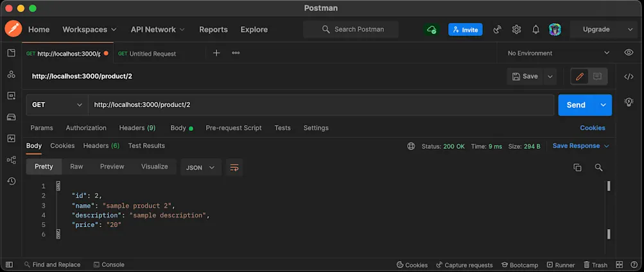Open tab options three-dots menu
The image size is (644, 272).
coord(236,53)
